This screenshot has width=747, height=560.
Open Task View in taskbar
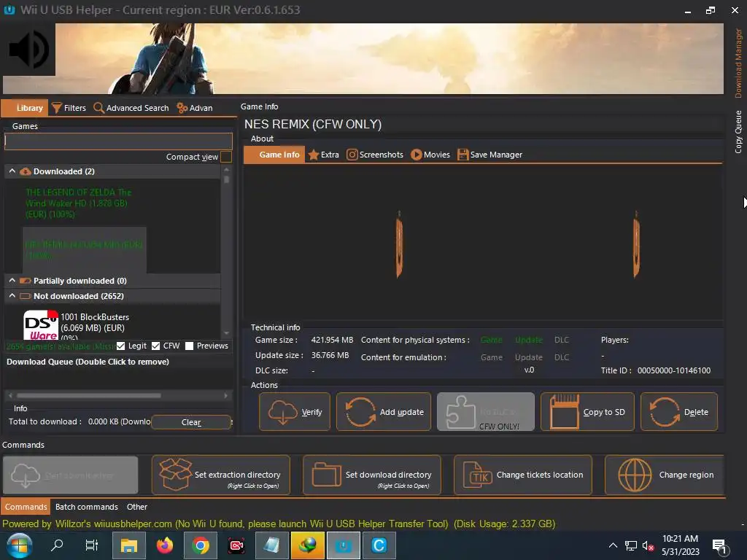(x=91, y=545)
